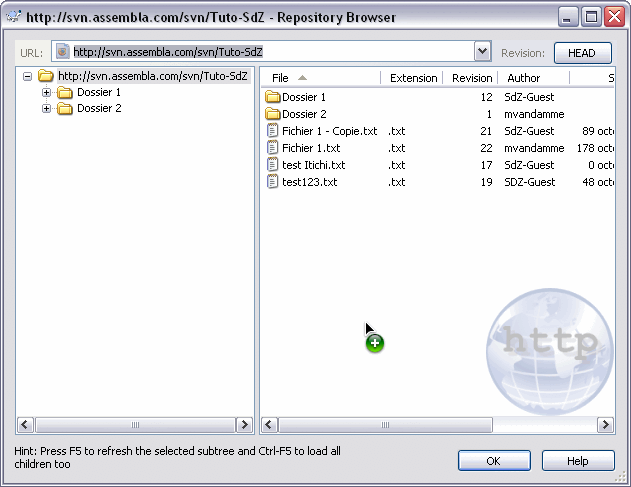631x487 pixels.
Task: Select Fichier 1.txt file name
Action: tap(311, 148)
